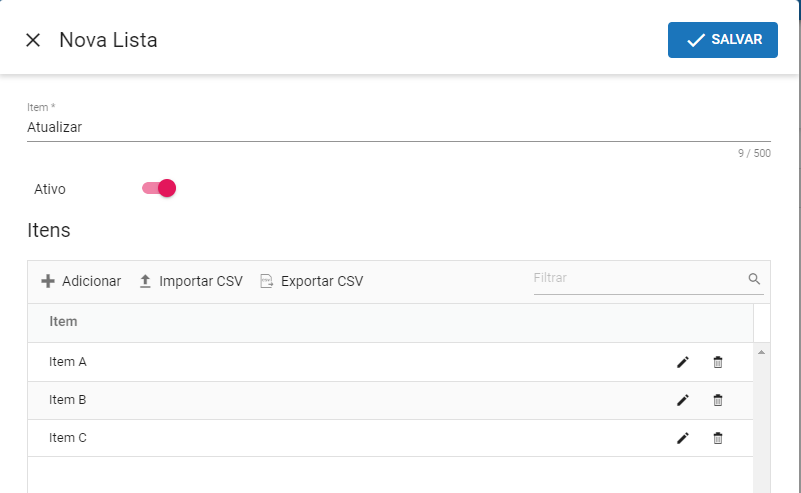801x493 pixels.
Task: Click the Exportar CSV file icon
Action: point(266,281)
